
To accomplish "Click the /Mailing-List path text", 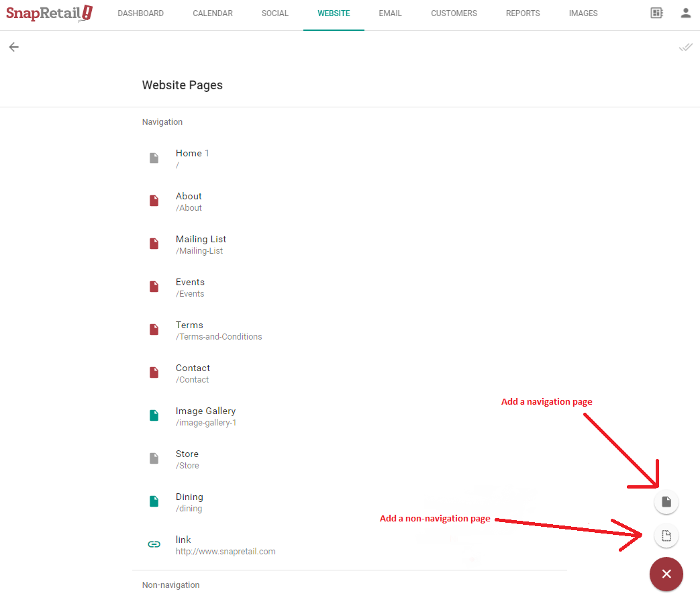I will 199,251.
